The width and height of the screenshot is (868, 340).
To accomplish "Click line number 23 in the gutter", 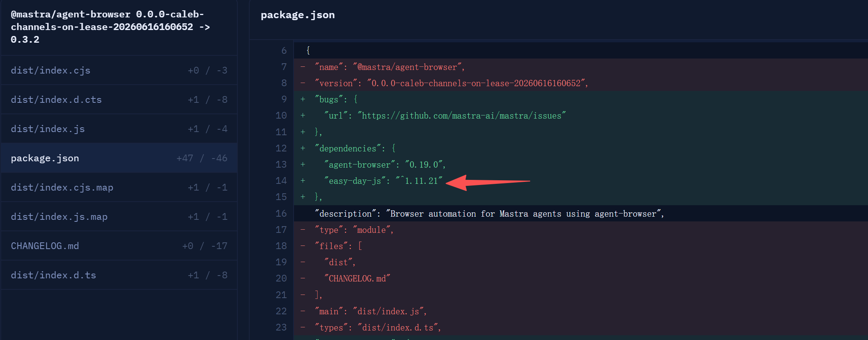I will (x=281, y=327).
